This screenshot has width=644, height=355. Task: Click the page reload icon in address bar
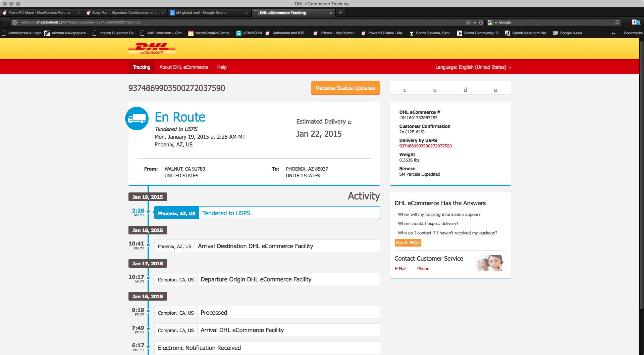tap(481, 22)
